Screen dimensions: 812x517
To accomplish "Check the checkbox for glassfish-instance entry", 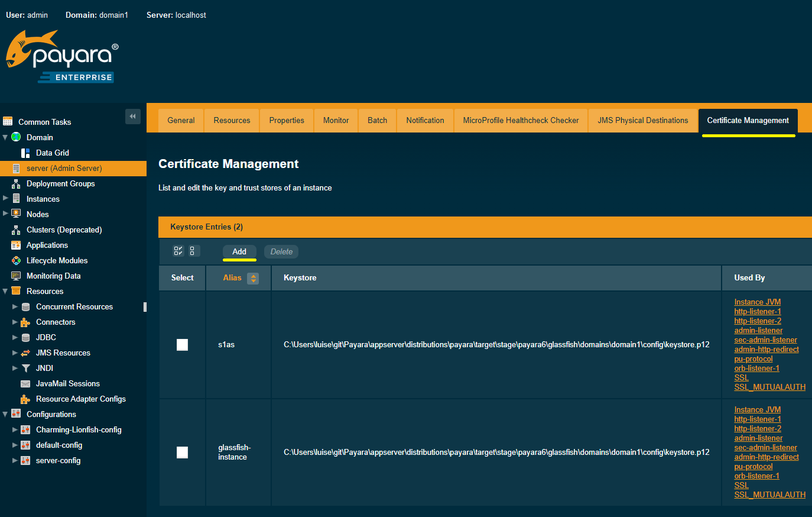I will tap(182, 452).
